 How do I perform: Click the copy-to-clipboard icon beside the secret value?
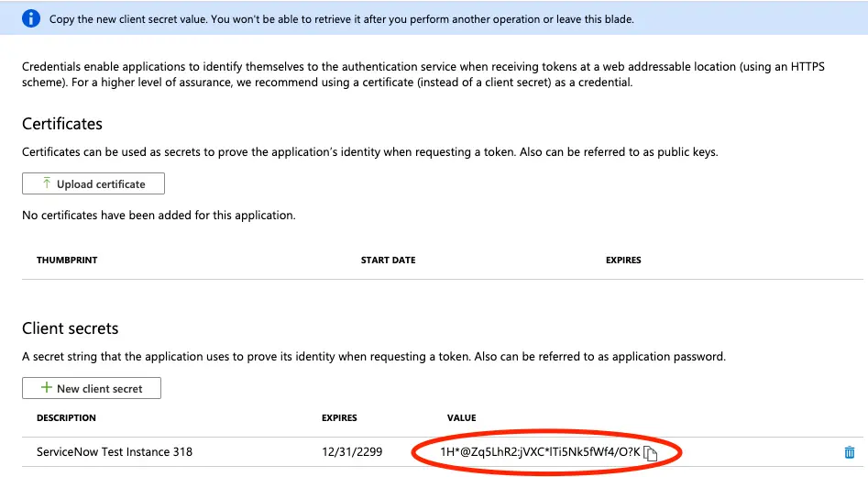[651, 452]
